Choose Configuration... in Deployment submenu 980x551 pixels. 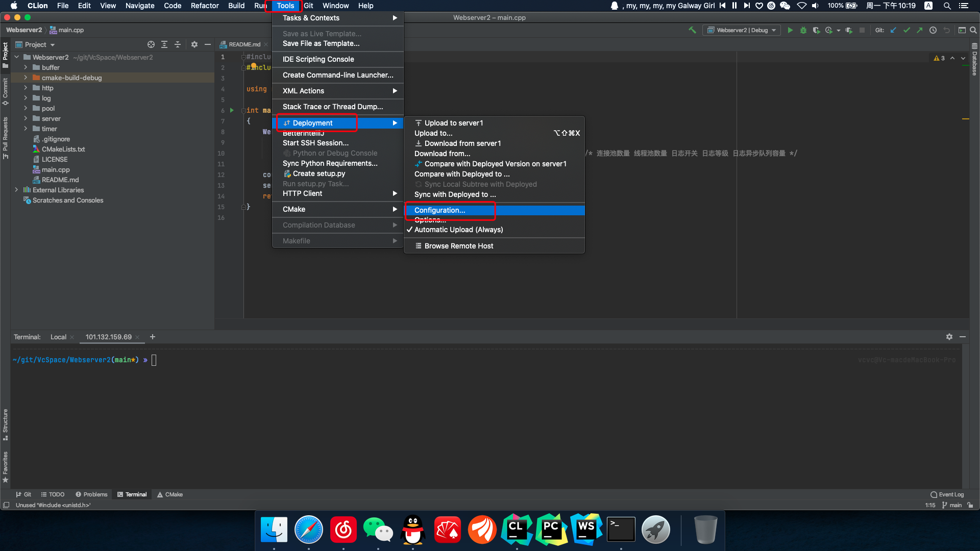point(494,210)
